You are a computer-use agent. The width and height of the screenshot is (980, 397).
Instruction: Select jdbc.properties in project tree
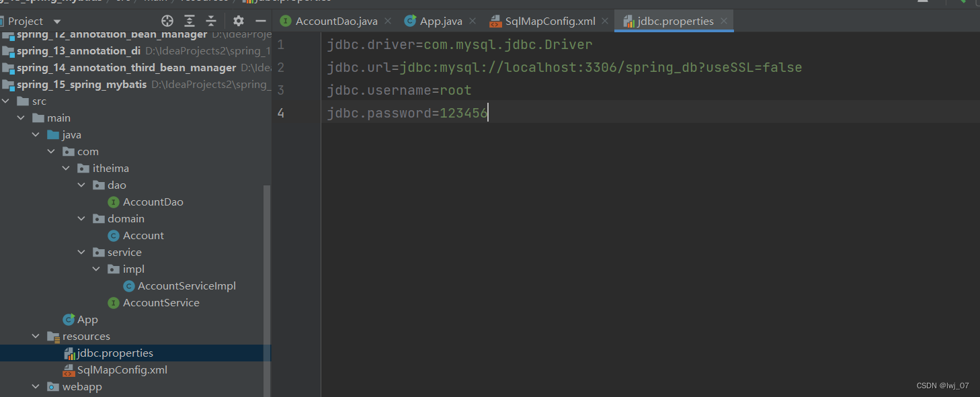115,353
